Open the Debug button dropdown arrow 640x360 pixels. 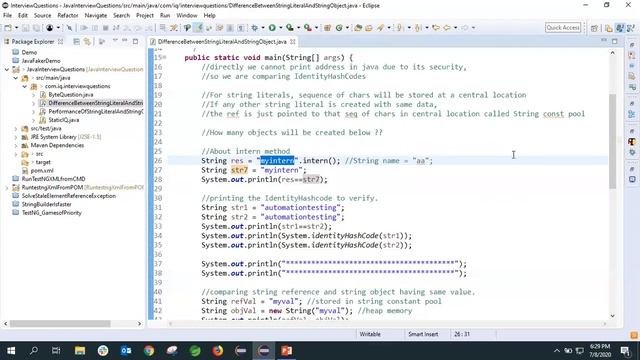tap(263, 28)
